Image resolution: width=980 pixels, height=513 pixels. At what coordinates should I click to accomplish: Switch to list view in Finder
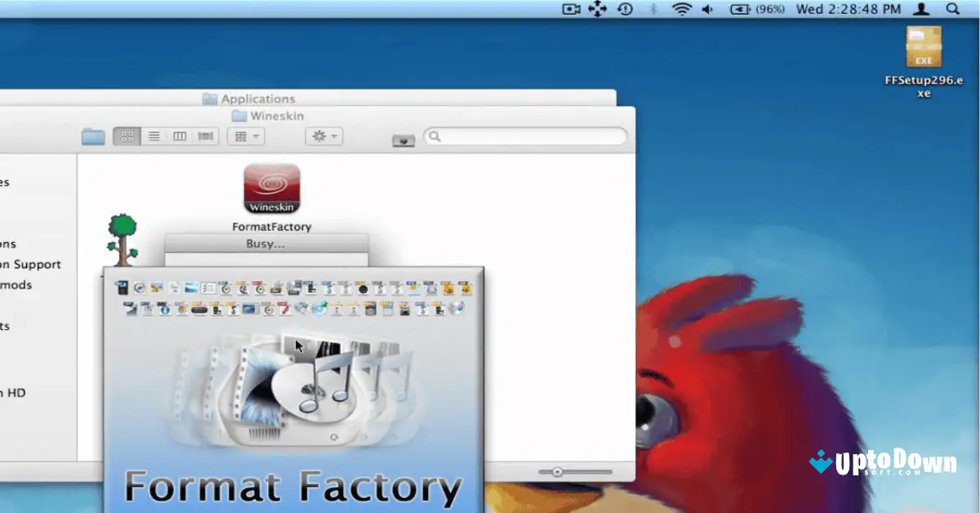pos(154,136)
